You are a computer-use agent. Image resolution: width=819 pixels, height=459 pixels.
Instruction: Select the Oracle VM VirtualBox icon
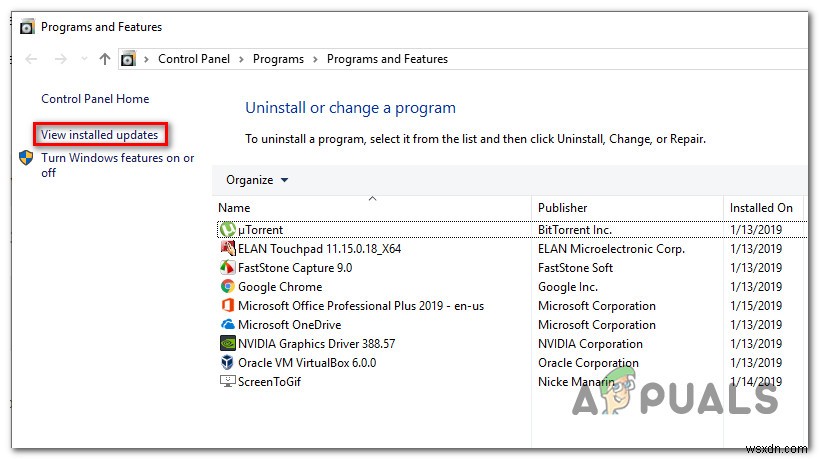point(227,363)
